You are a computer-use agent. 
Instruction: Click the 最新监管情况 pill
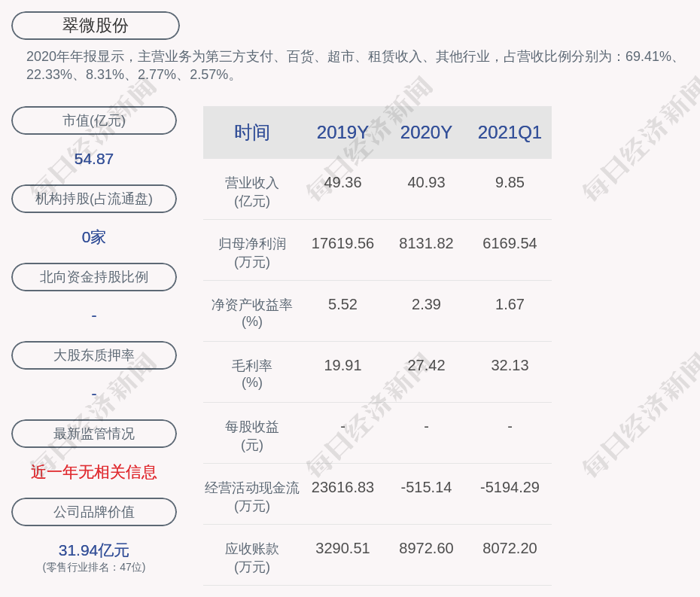coord(94,434)
